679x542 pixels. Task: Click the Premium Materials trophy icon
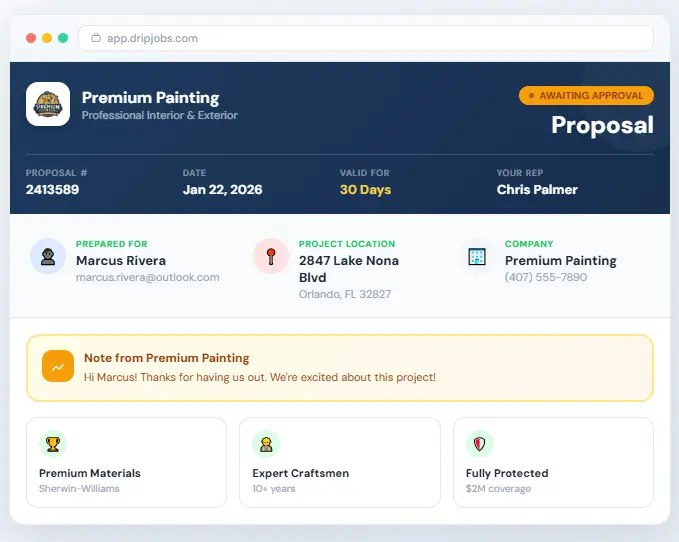[53, 444]
